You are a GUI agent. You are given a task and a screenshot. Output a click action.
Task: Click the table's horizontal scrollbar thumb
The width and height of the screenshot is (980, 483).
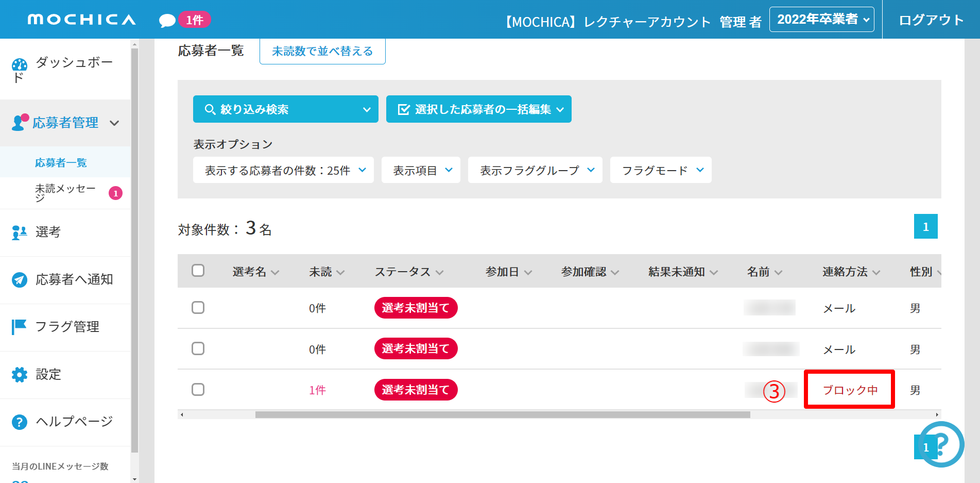point(502,414)
